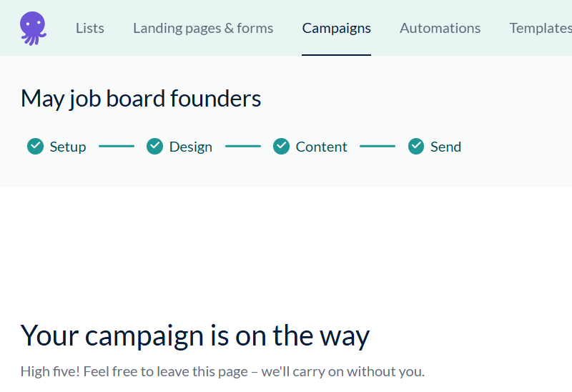
Task: Open the Automations section
Action: (440, 29)
